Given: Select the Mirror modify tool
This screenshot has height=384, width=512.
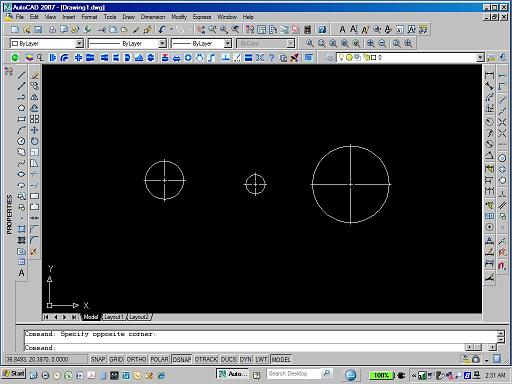Looking at the screenshot, I should pos(34,97).
